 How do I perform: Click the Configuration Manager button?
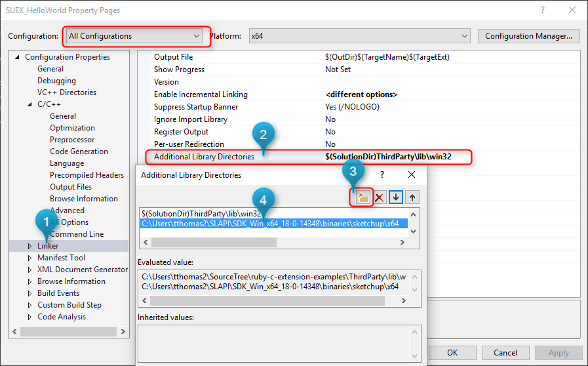click(x=528, y=36)
